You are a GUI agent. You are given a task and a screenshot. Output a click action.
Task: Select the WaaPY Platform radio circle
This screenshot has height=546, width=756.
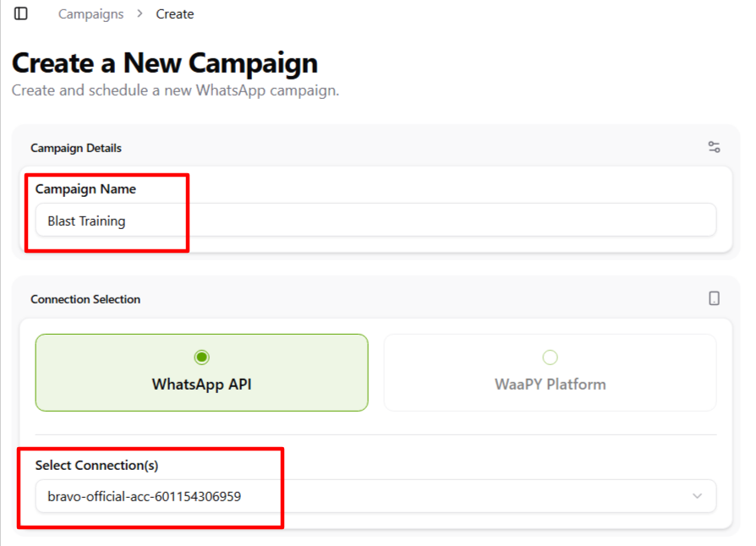pyautogui.click(x=551, y=357)
